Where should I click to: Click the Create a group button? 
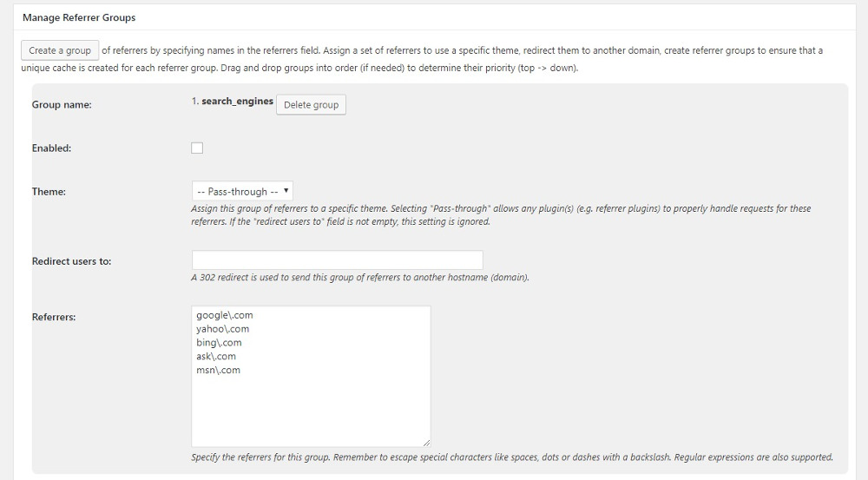click(x=60, y=50)
